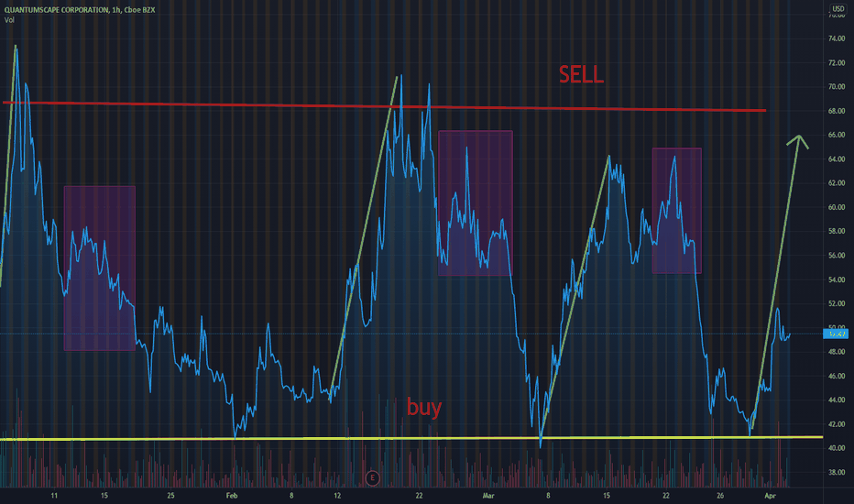Click the Apr date axis label
Screen dimensions: 854x504
pos(770,496)
